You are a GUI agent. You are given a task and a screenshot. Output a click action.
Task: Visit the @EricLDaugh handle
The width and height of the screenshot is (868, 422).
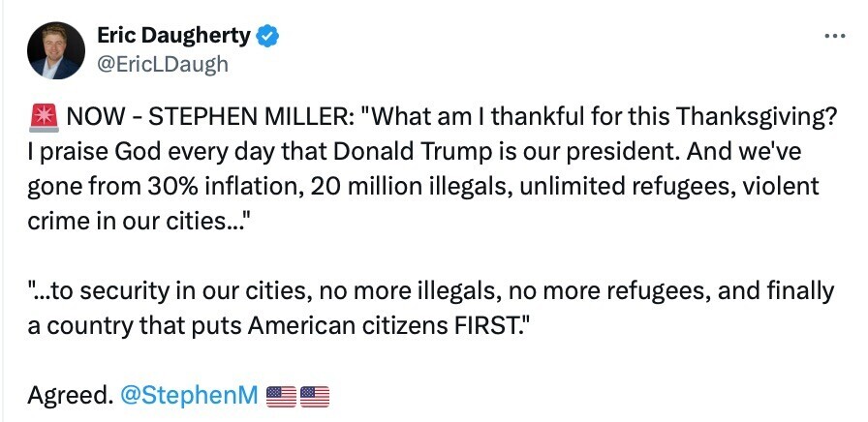(x=163, y=64)
